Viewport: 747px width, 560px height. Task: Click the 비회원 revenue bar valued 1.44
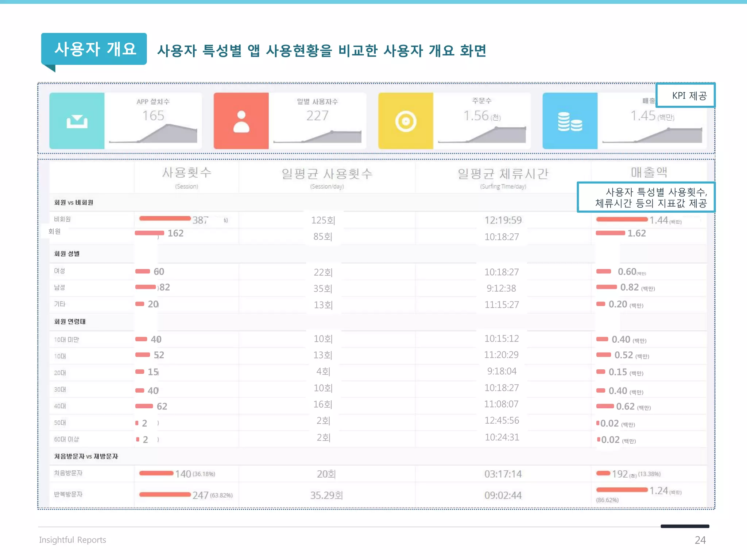[x=622, y=219]
